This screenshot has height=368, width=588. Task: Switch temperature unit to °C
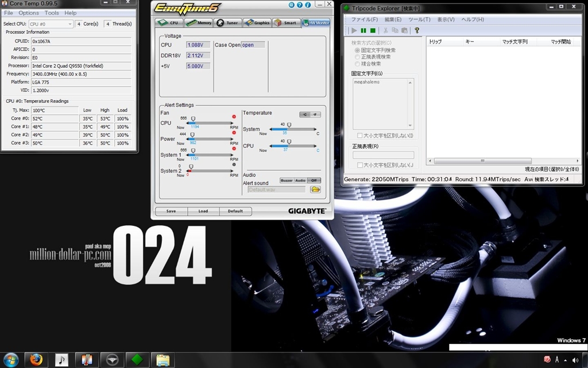[x=305, y=114]
